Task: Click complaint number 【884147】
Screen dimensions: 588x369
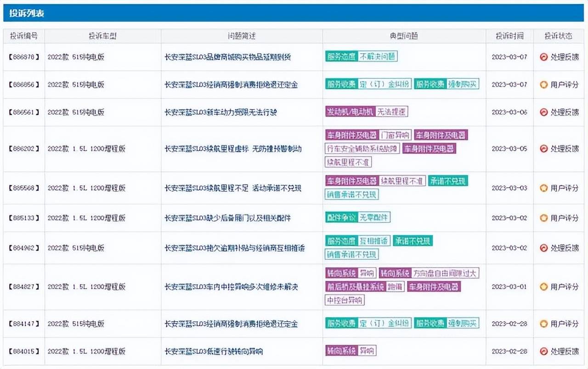Action: (x=24, y=324)
